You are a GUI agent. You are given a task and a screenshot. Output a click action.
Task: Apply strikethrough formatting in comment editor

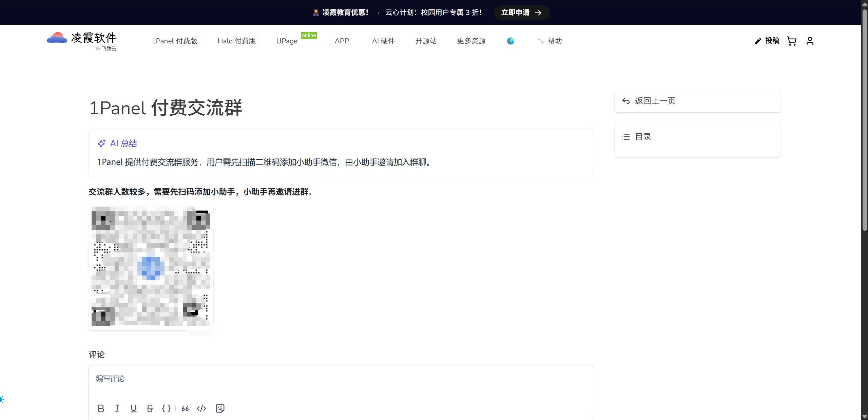tap(150, 408)
